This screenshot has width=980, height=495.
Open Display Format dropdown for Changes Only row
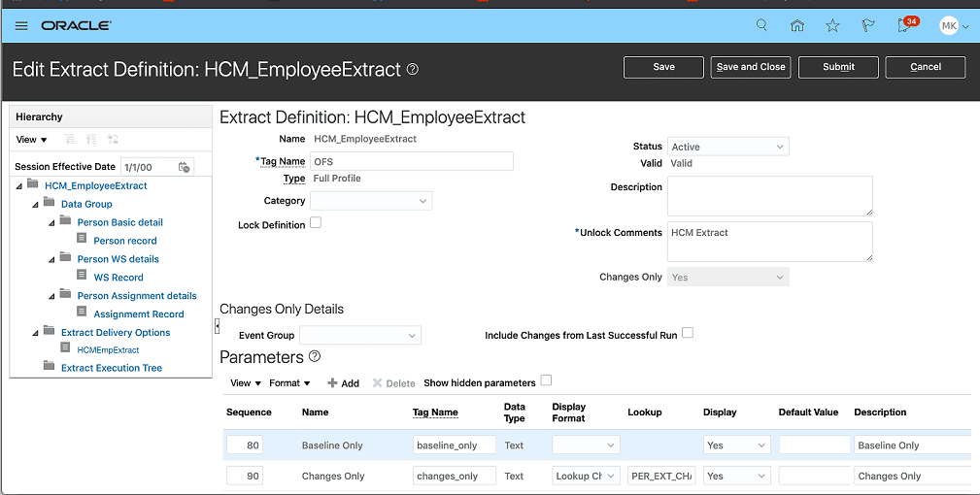point(587,476)
